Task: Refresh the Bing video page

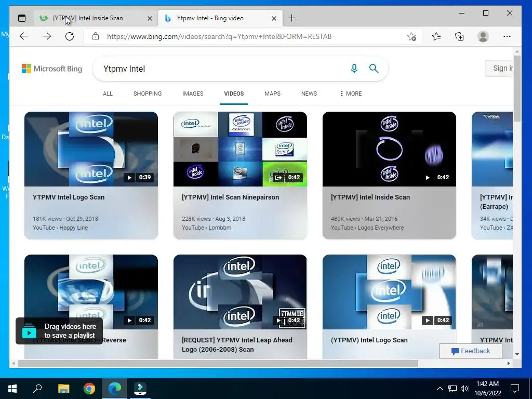Action: click(x=70, y=36)
